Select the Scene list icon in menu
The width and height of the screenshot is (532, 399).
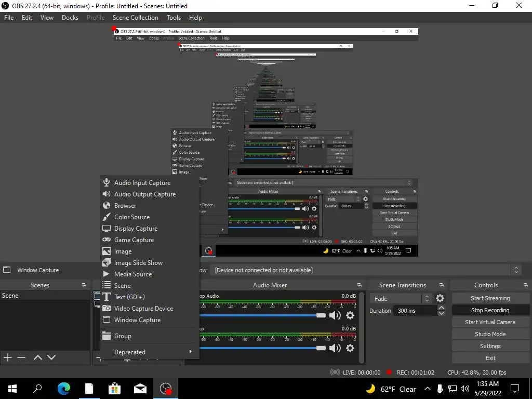pos(107,285)
